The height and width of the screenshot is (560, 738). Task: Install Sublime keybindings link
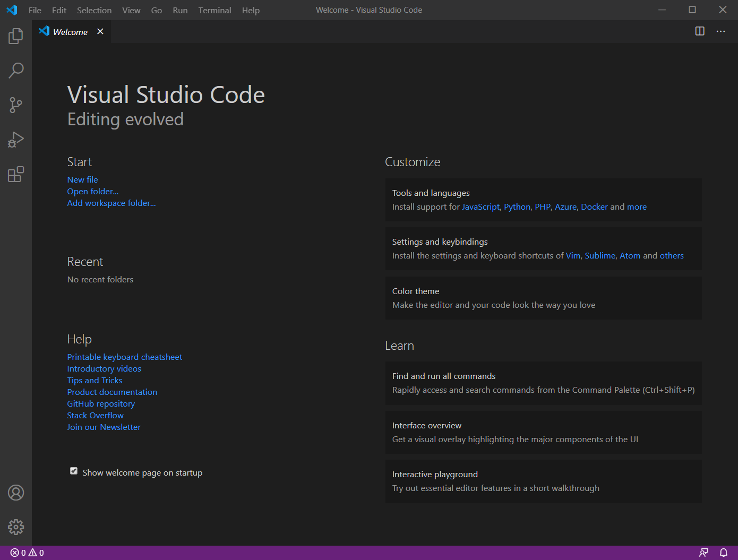pyautogui.click(x=600, y=256)
